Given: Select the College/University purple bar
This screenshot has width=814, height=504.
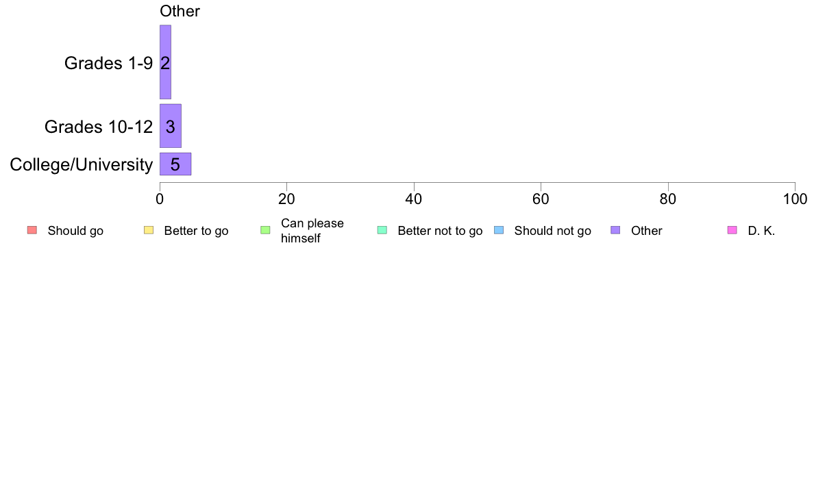Looking at the screenshot, I should pos(175,164).
